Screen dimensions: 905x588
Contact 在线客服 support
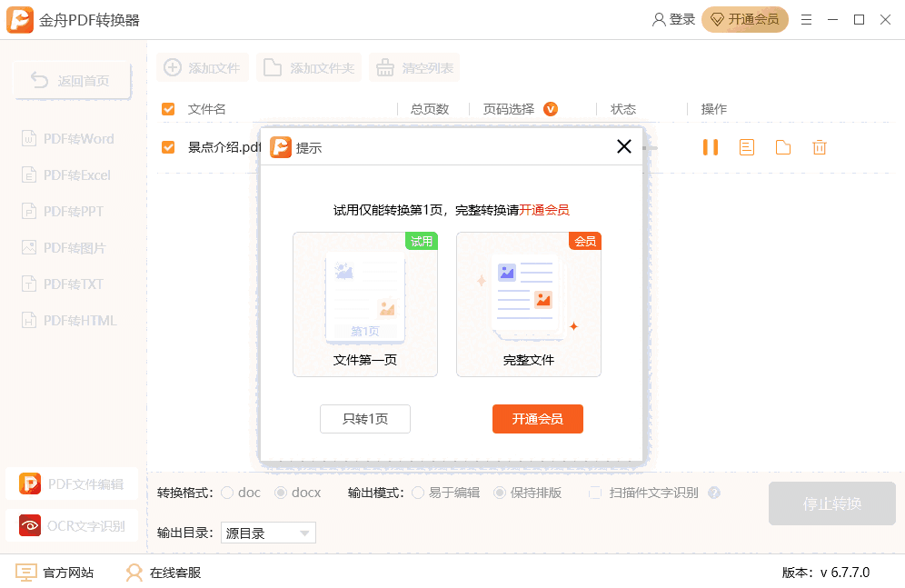(164, 573)
